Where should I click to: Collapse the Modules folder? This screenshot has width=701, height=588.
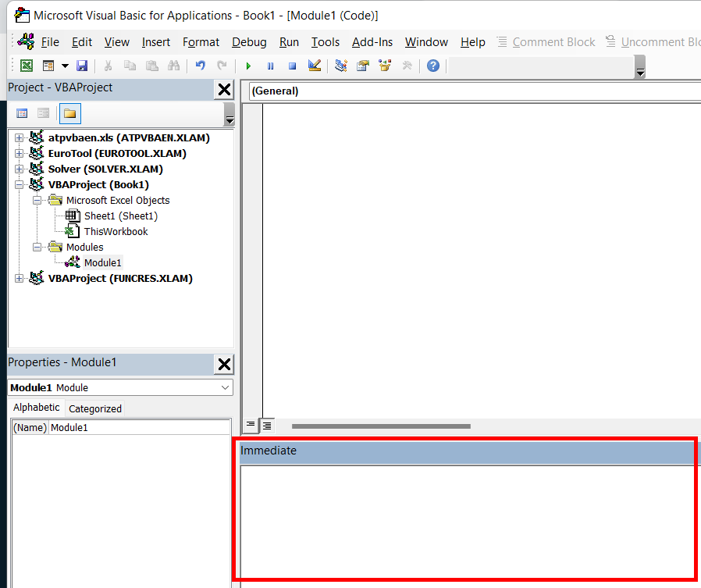tap(37, 247)
